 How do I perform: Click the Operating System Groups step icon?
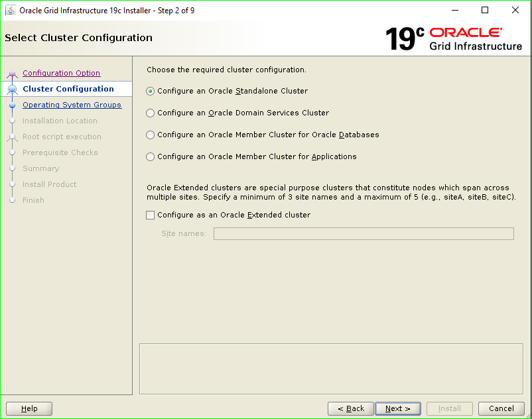click(13, 105)
